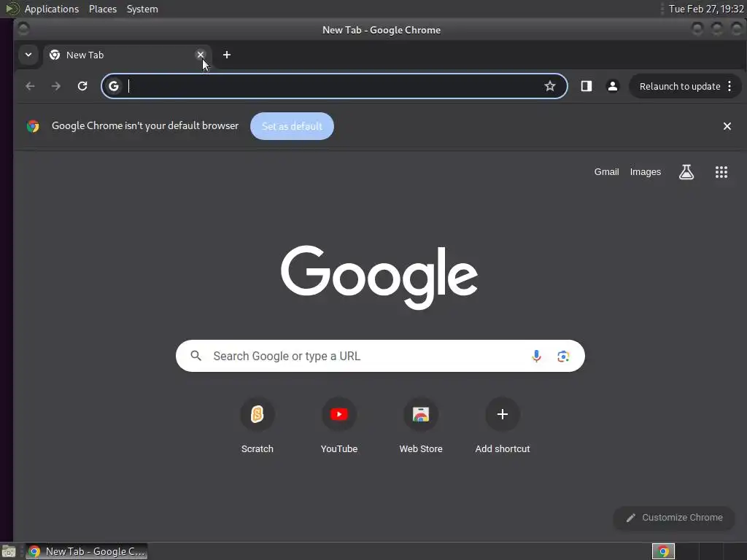
Task: Open the Applications menu
Action: tap(52, 9)
